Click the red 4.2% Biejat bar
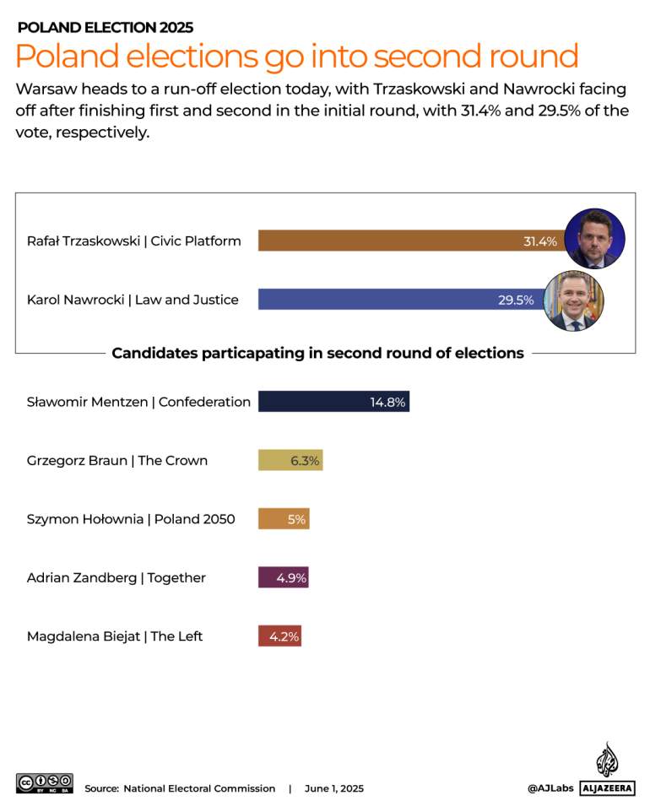The width and height of the screenshot is (650, 812). tap(279, 636)
